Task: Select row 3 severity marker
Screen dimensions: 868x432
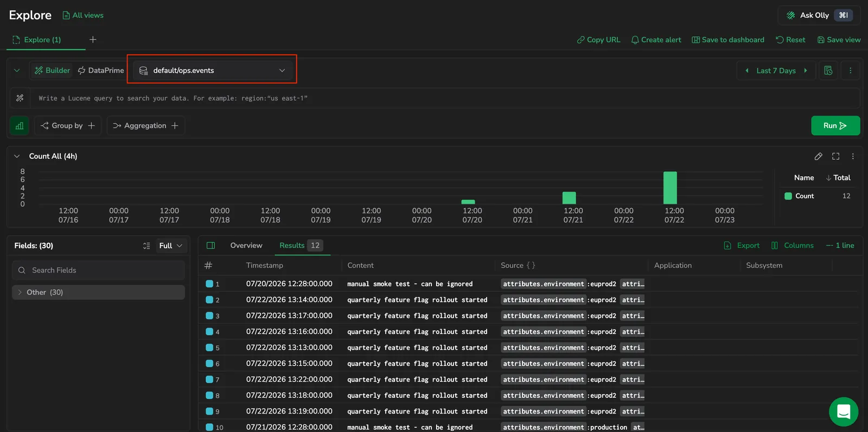Action: [x=209, y=315]
